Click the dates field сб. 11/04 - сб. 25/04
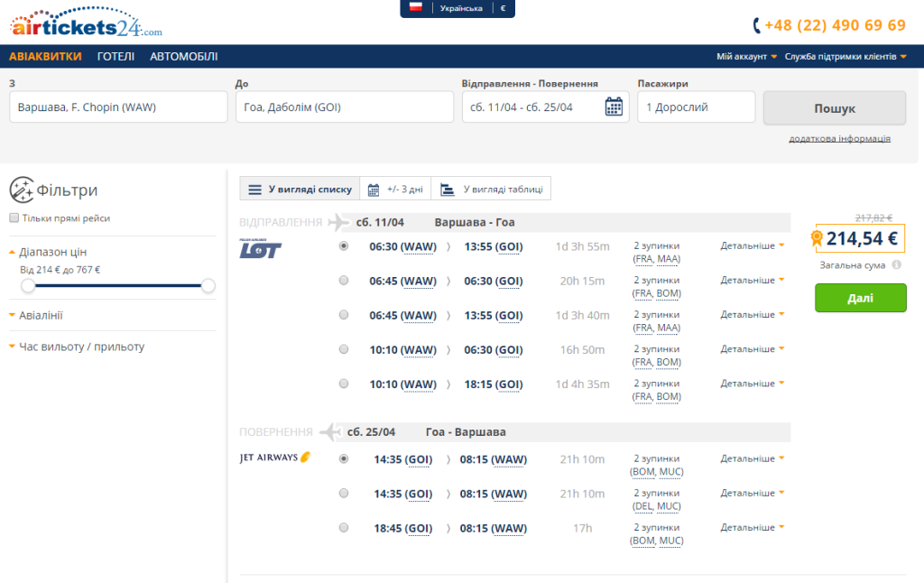The width and height of the screenshot is (924, 583). point(546,106)
